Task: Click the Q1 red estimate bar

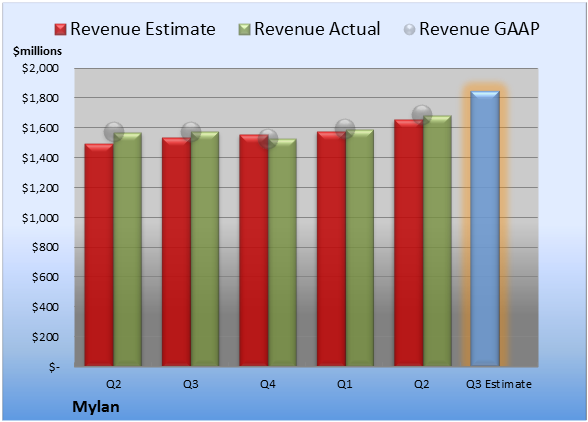Action: pyautogui.click(x=331, y=249)
